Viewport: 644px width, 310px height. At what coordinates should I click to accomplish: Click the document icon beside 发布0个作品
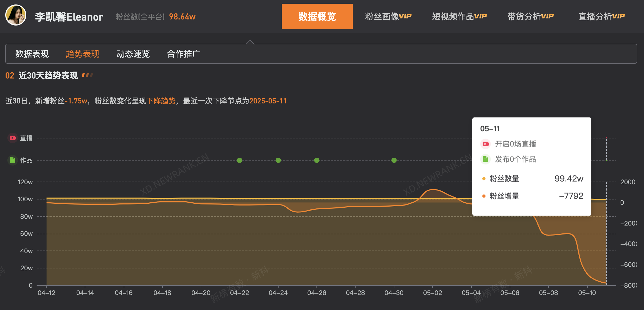486,159
